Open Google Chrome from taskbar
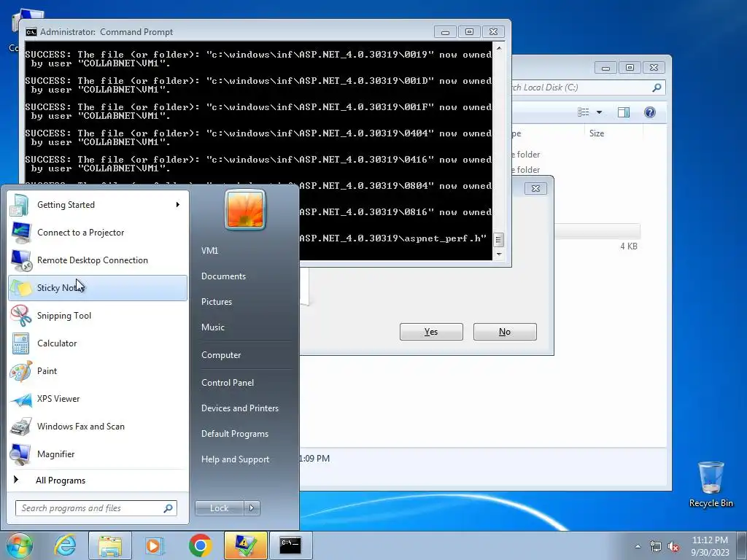This screenshot has height=560, width=747. click(200, 545)
